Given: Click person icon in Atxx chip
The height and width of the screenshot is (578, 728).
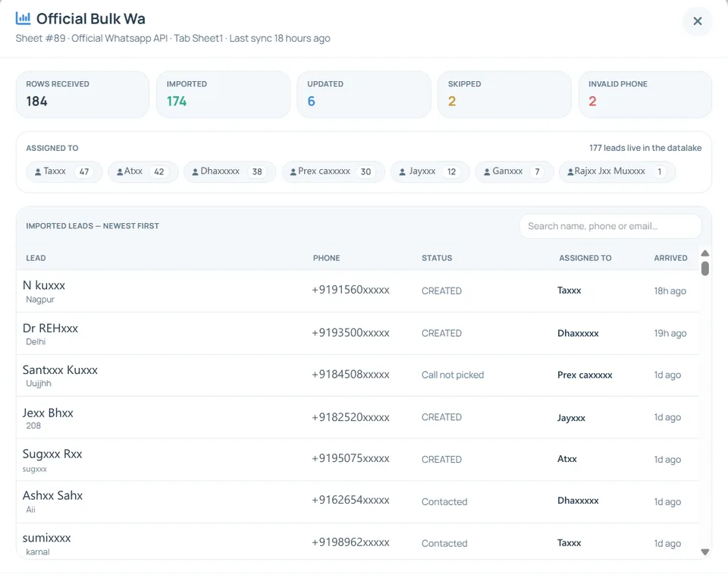Looking at the screenshot, I should tap(120, 171).
